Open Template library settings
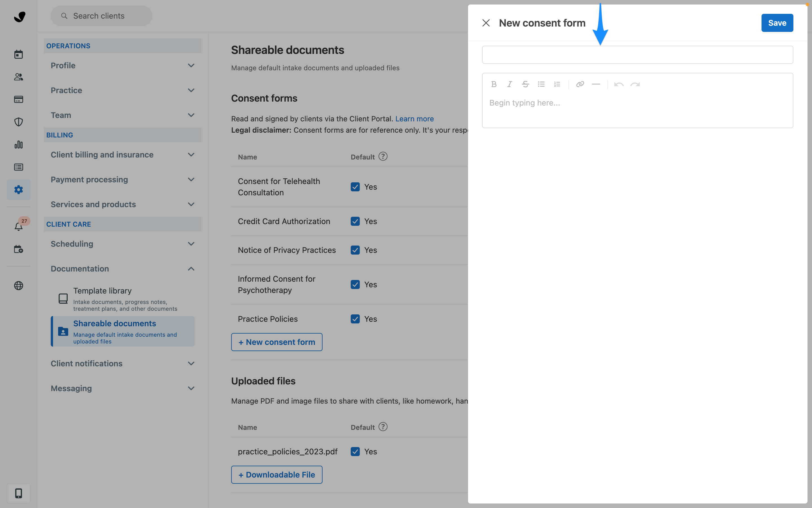 [x=122, y=299]
